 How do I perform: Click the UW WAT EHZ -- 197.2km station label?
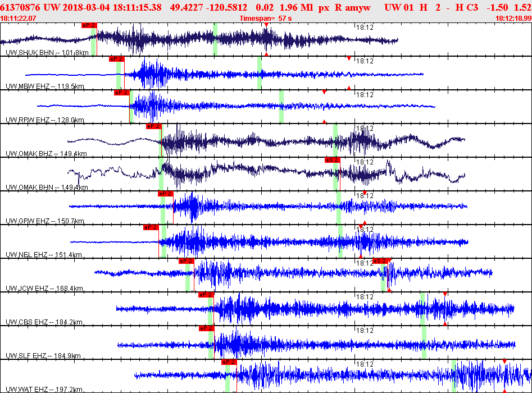point(44,390)
